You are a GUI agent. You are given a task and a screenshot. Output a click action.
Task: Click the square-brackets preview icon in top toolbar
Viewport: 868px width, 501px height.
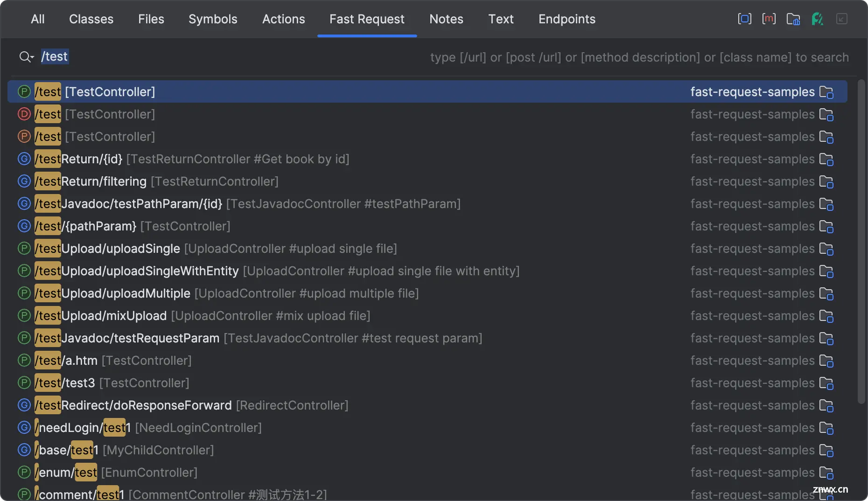[x=744, y=19]
